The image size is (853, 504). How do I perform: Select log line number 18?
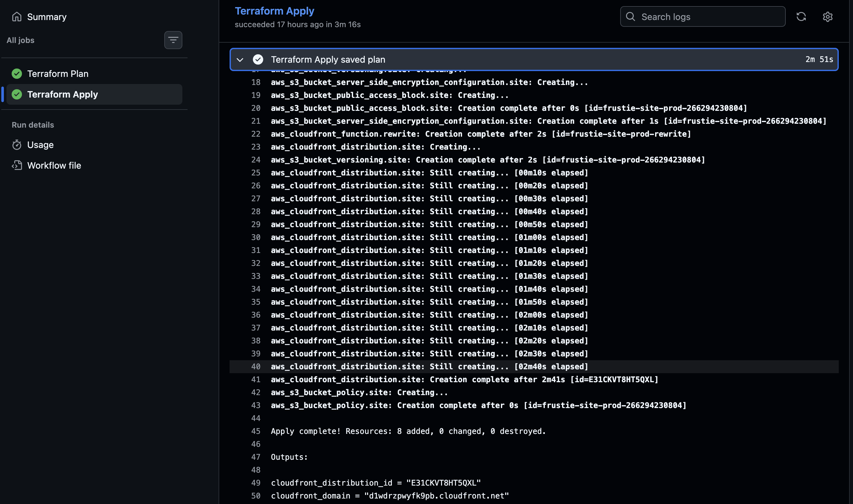pyautogui.click(x=255, y=82)
